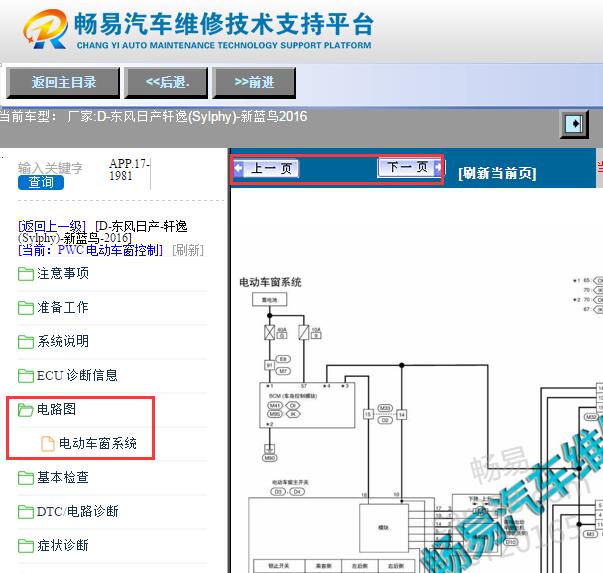This screenshot has height=573, width=603.
Task: Click the document icon beside 电动车窗系统
Action: tap(48, 443)
